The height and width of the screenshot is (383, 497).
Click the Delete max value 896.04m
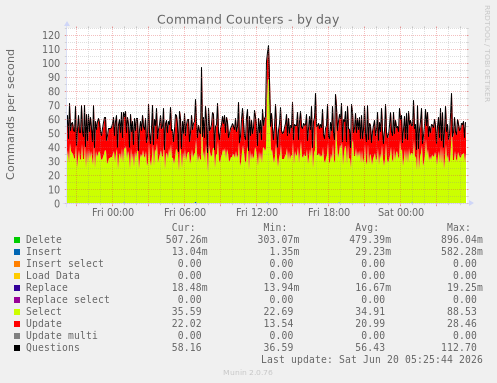coord(462,239)
